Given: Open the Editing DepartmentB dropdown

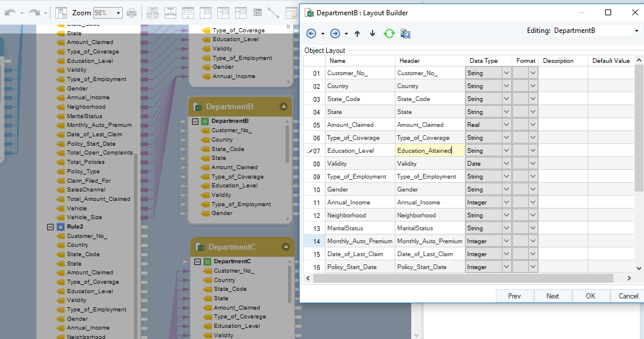Looking at the screenshot, I should [x=636, y=31].
